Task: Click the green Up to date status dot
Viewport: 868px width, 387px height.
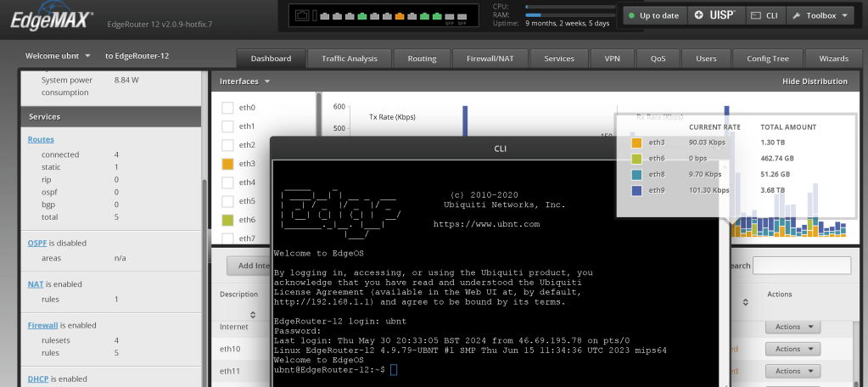Action: 631,15
